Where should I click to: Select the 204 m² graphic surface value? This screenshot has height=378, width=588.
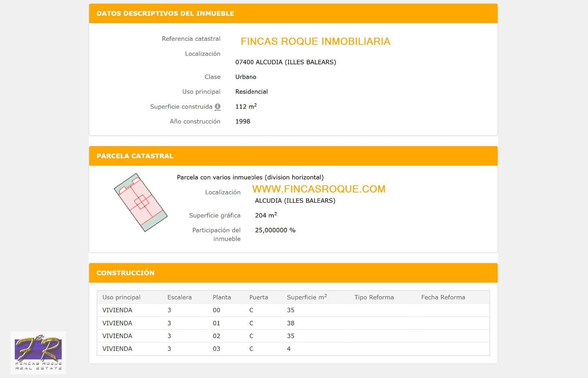click(x=266, y=215)
